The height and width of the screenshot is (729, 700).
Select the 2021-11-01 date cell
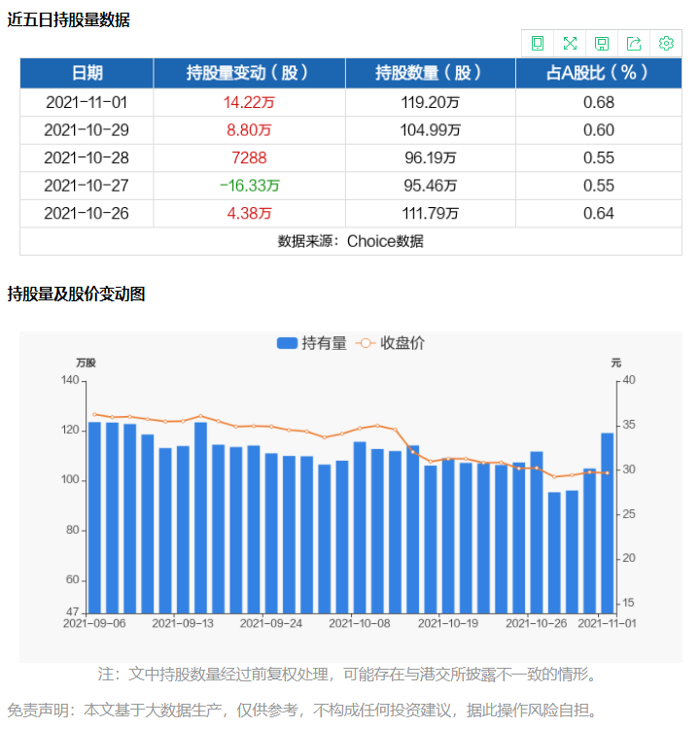tap(87, 102)
